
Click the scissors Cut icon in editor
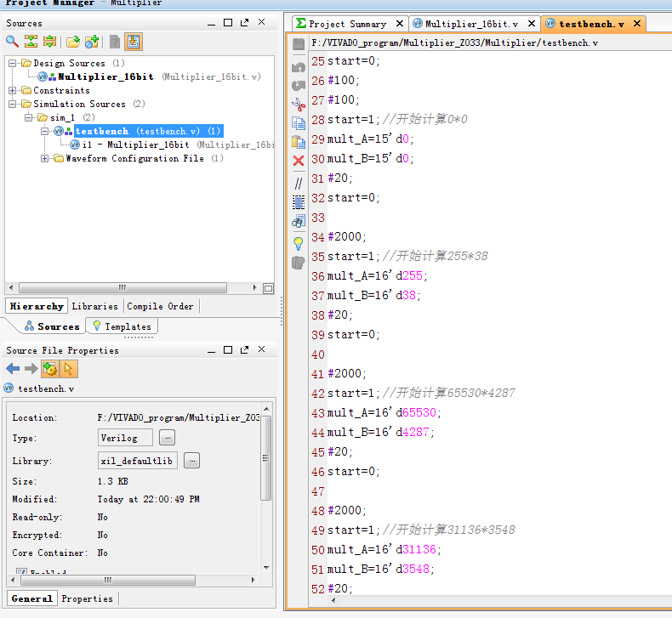(299, 104)
